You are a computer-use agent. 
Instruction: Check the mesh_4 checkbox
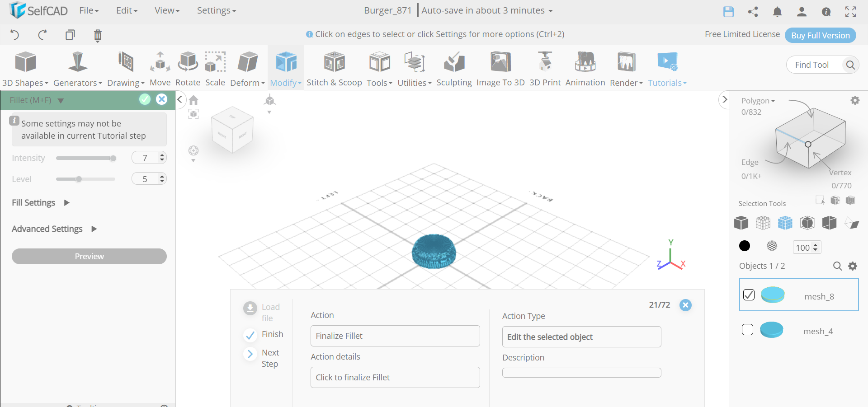(x=748, y=330)
